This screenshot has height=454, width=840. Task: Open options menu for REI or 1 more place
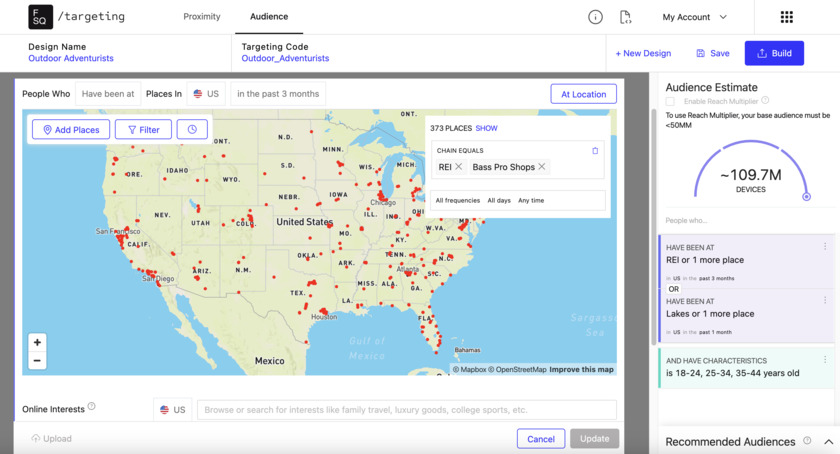pos(825,247)
